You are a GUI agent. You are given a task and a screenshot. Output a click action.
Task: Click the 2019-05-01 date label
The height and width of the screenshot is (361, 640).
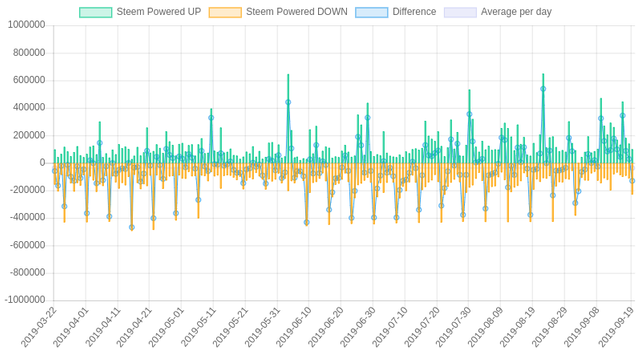pyautogui.click(x=167, y=328)
